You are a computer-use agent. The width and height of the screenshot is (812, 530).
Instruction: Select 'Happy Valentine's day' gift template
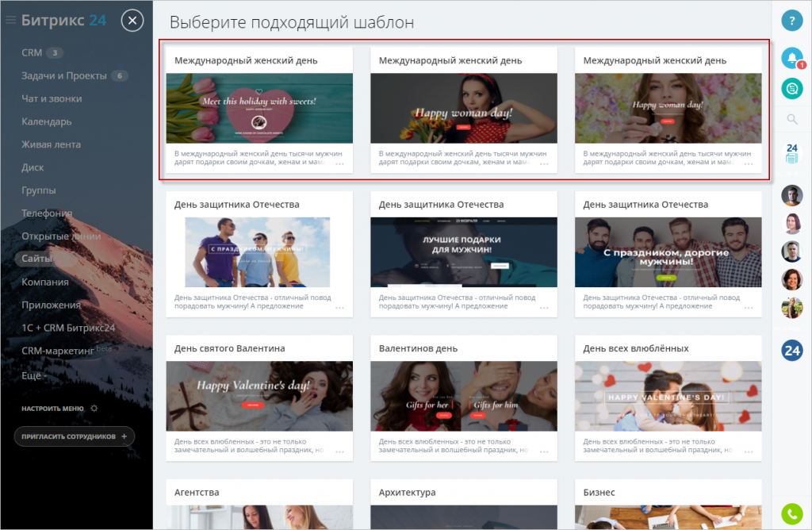click(x=259, y=397)
